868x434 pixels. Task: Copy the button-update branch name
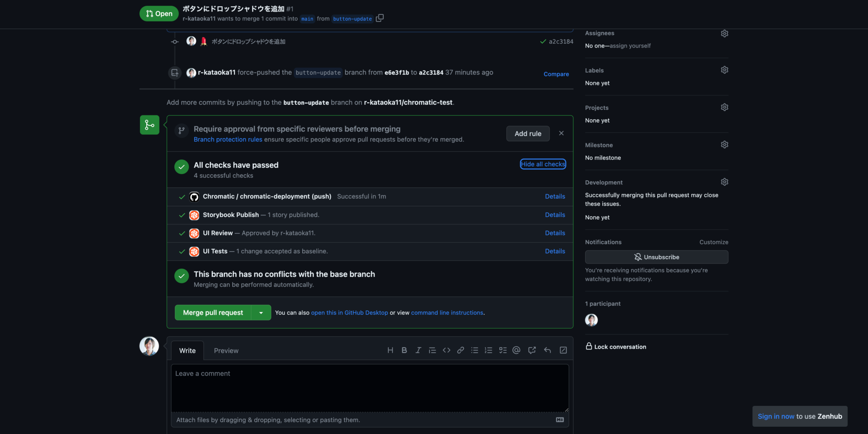380,18
